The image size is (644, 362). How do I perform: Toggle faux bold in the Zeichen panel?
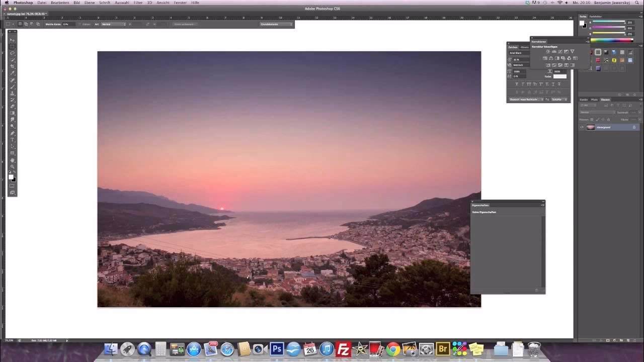pos(517,84)
